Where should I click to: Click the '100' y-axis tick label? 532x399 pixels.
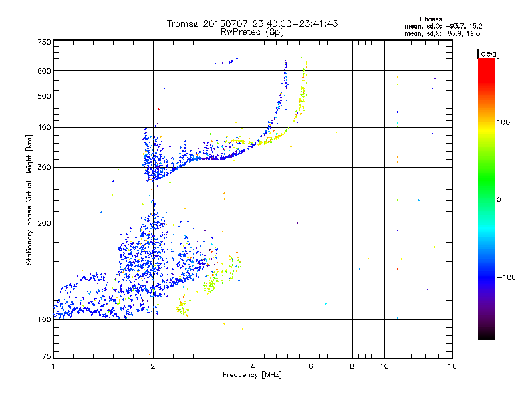pyautogui.click(x=44, y=319)
